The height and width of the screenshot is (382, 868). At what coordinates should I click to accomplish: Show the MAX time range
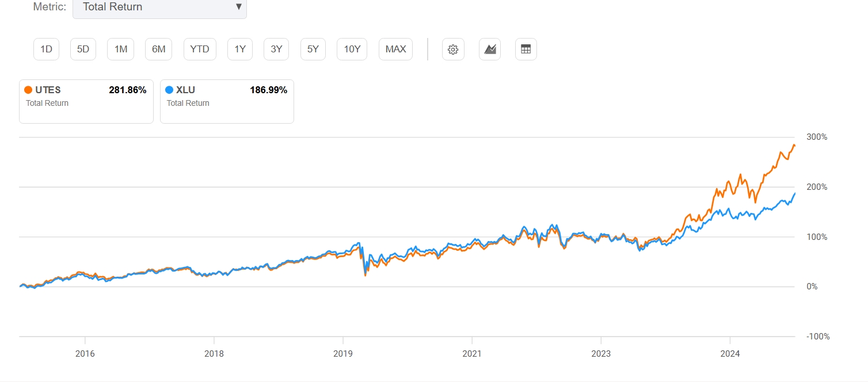coord(395,49)
